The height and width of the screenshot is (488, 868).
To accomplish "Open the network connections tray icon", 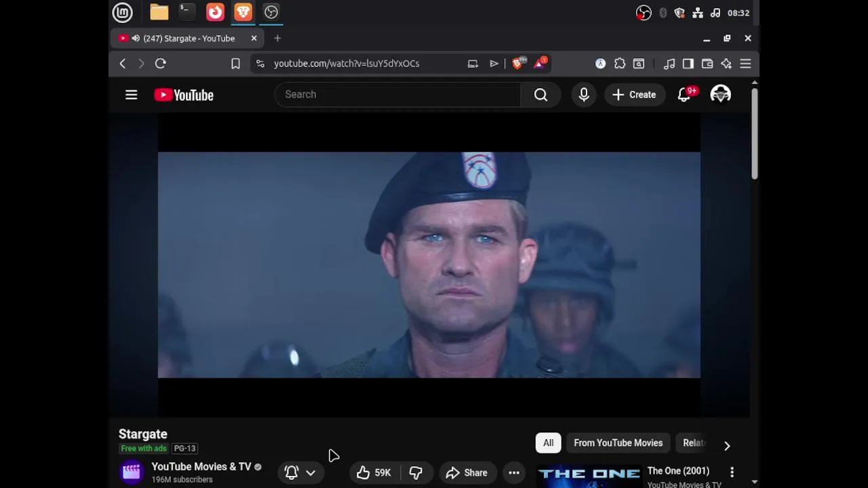I will tap(698, 13).
